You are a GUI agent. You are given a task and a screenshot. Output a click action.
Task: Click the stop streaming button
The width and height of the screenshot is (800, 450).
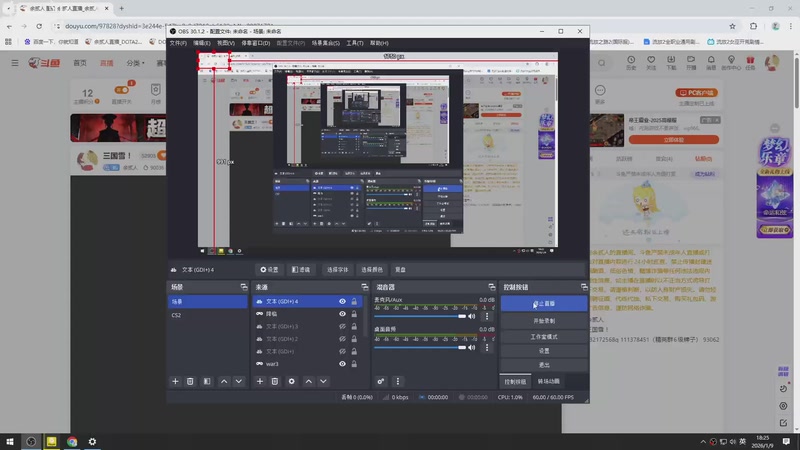tap(544, 304)
